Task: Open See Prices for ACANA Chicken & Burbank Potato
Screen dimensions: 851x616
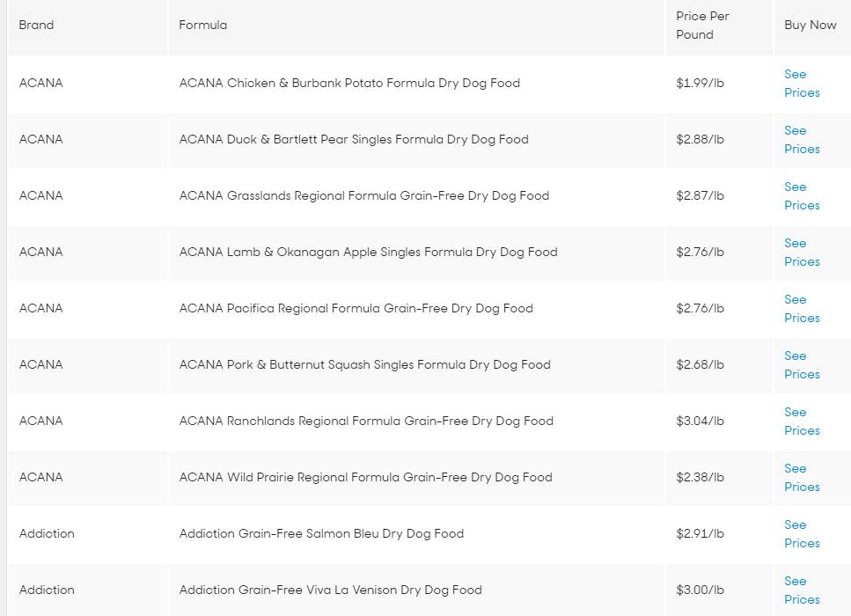Action: click(801, 84)
